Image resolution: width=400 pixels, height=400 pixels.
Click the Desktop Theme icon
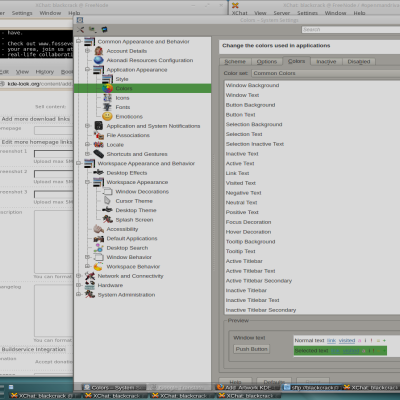click(x=107, y=210)
